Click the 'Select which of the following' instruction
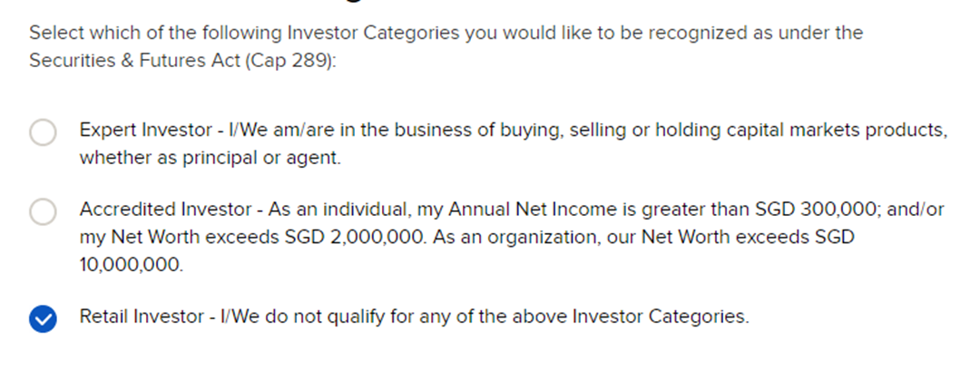The width and height of the screenshot is (980, 390). [x=156, y=34]
